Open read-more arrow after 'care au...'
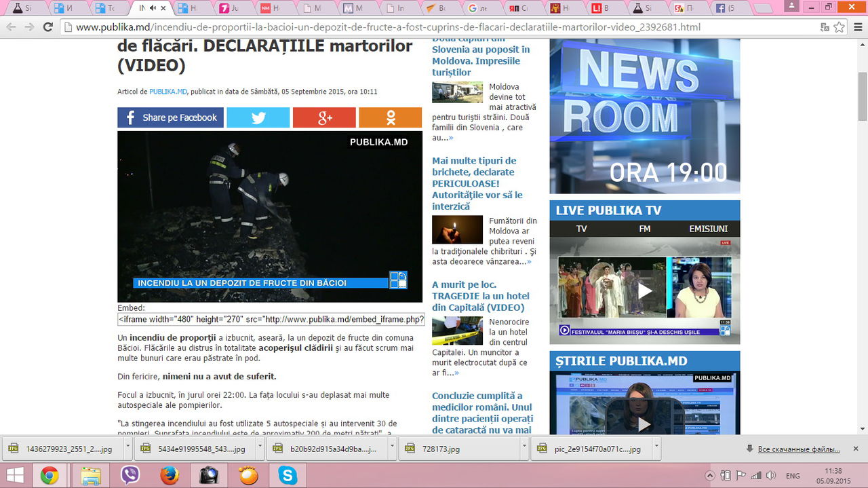Screen dimensions: 868x488 tap(451, 138)
